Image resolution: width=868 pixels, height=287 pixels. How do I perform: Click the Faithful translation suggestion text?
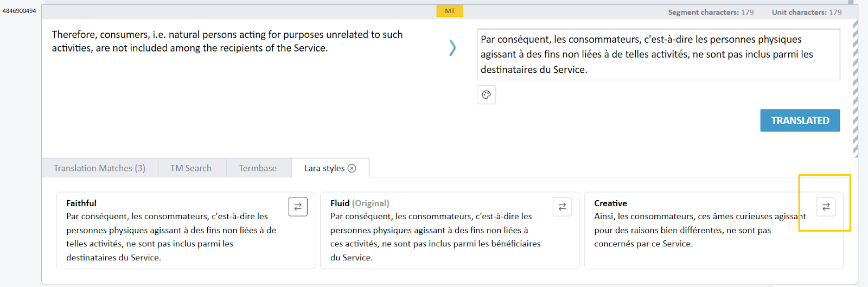[x=171, y=237]
